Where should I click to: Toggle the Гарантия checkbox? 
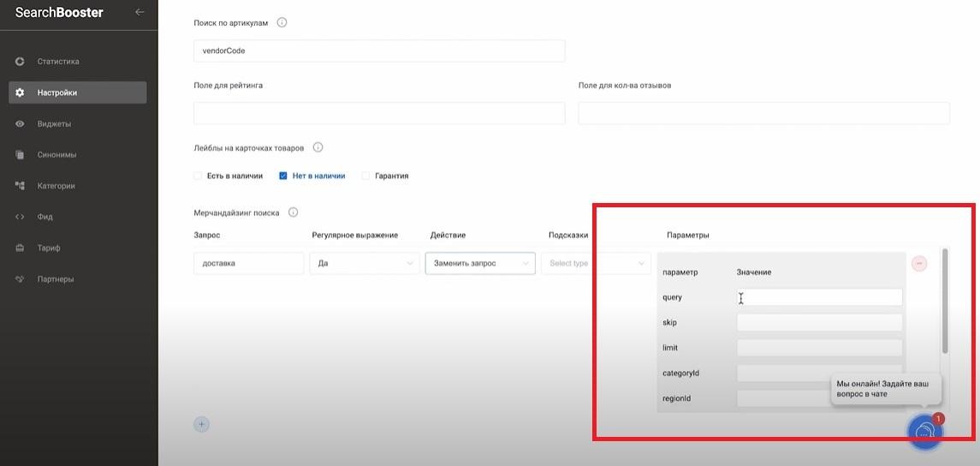point(365,176)
